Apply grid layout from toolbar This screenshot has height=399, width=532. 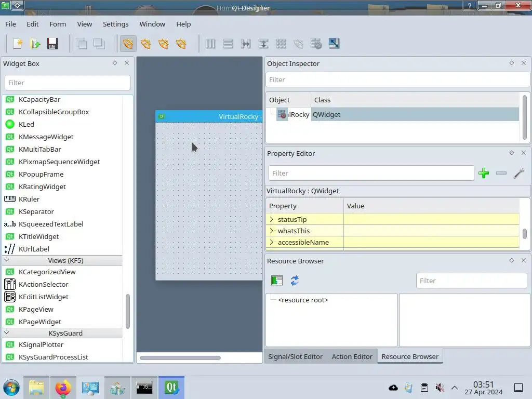pos(281,44)
